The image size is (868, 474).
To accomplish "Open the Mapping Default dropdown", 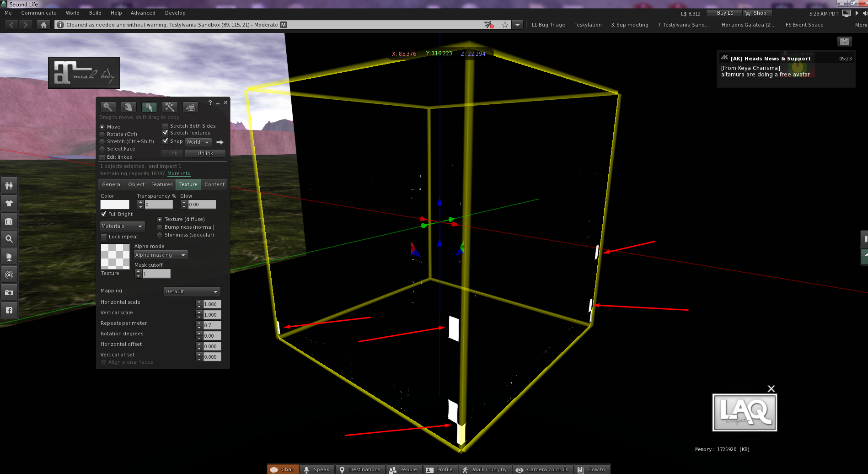I will (192, 291).
